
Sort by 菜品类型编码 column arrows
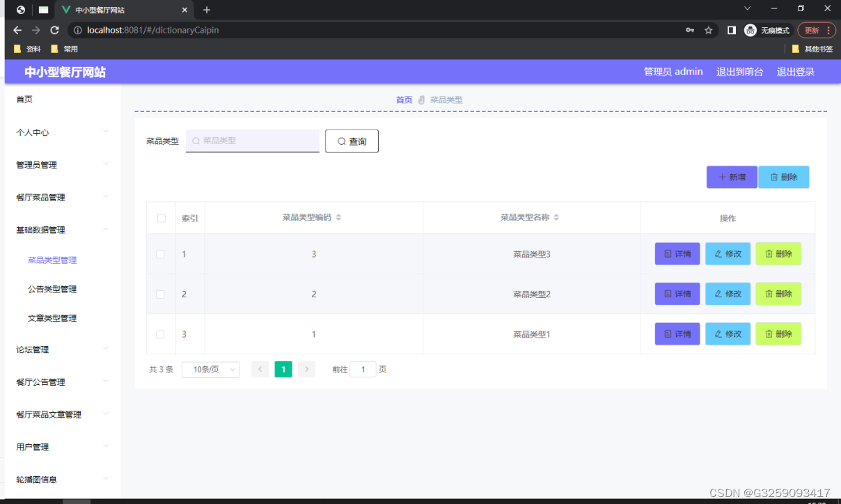click(339, 218)
